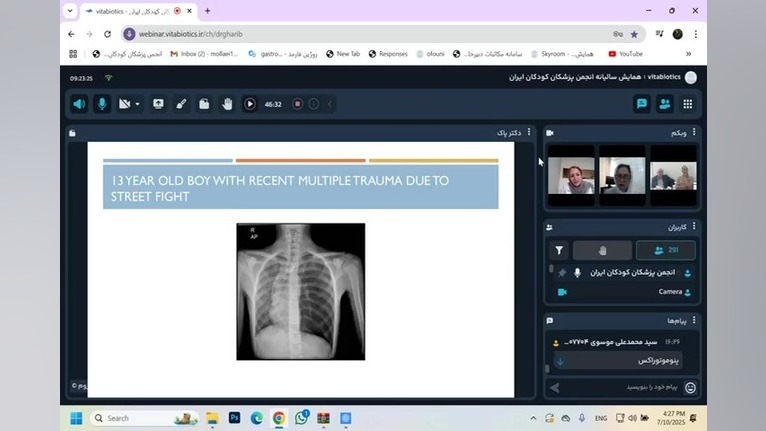Select the 291 participants tab

click(665, 251)
